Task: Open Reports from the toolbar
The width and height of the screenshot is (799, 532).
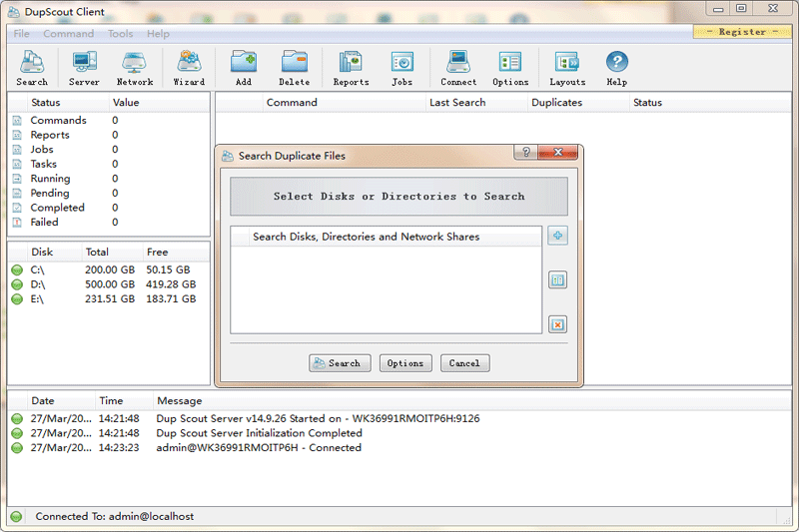Action: tap(351, 68)
